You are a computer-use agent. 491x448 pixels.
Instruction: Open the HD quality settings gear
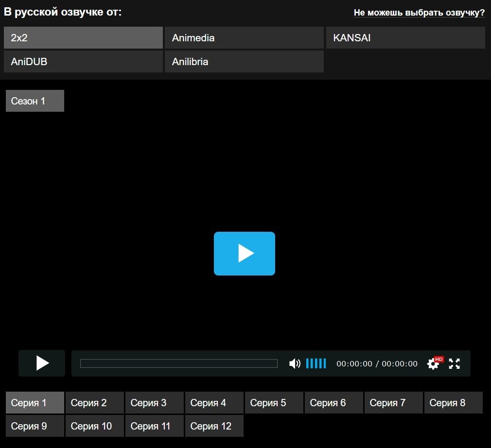[x=435, y=363]
